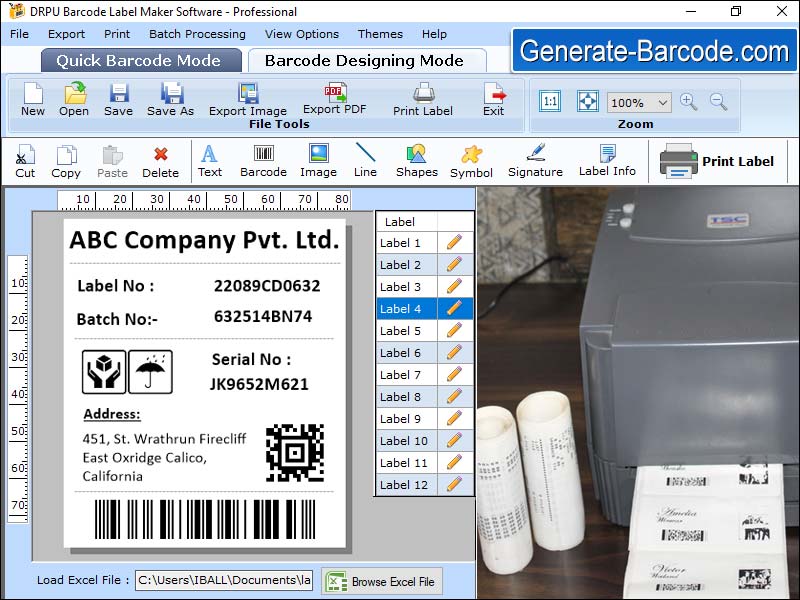Edit Label 12 with pencil icon
The image size is (800, 600).
click(454, 484)
